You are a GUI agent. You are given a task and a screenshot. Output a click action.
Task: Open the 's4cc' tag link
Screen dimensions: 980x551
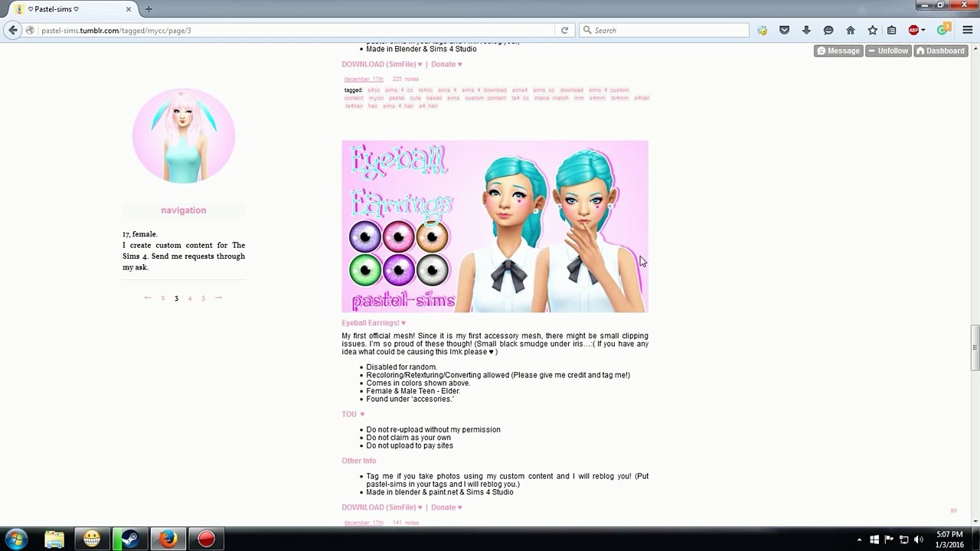(374, 90)
